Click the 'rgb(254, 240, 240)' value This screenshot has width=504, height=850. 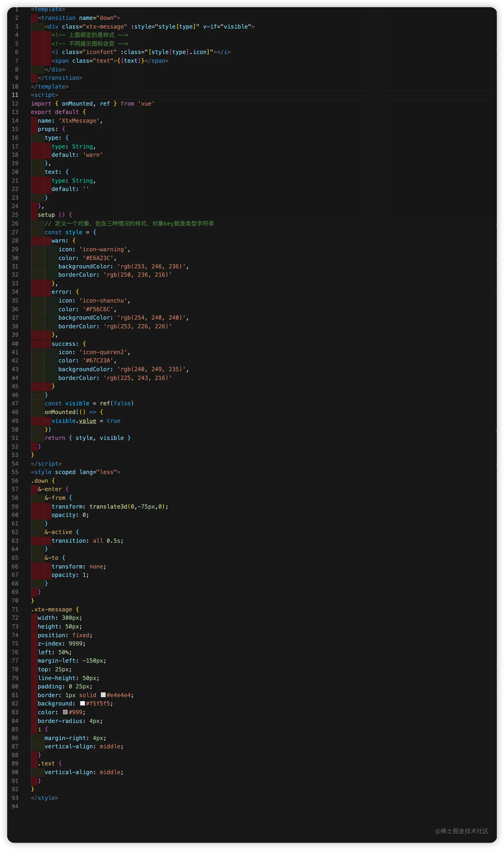(151, 318)
